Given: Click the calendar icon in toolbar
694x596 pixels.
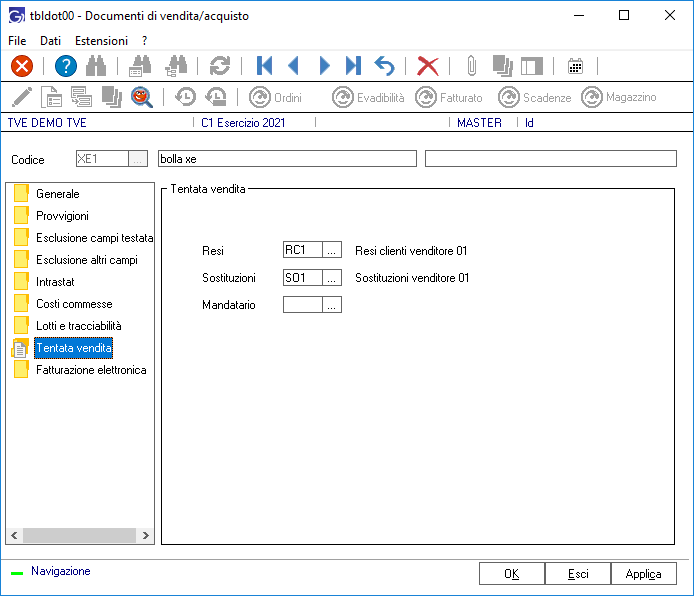Looking at the screenshot, I should pyautogui.click(x=575, y=66).
